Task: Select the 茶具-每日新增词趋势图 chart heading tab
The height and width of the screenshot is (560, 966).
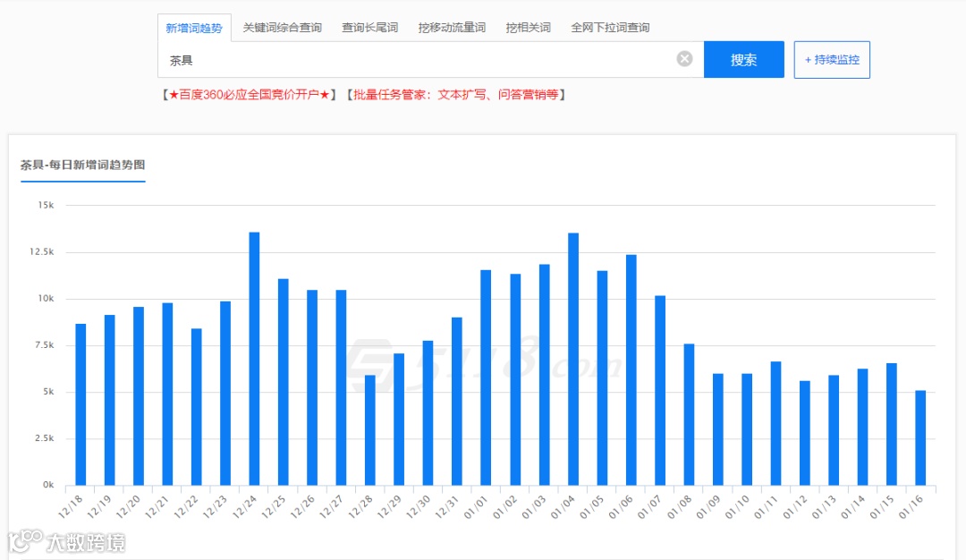Action: 82,165
